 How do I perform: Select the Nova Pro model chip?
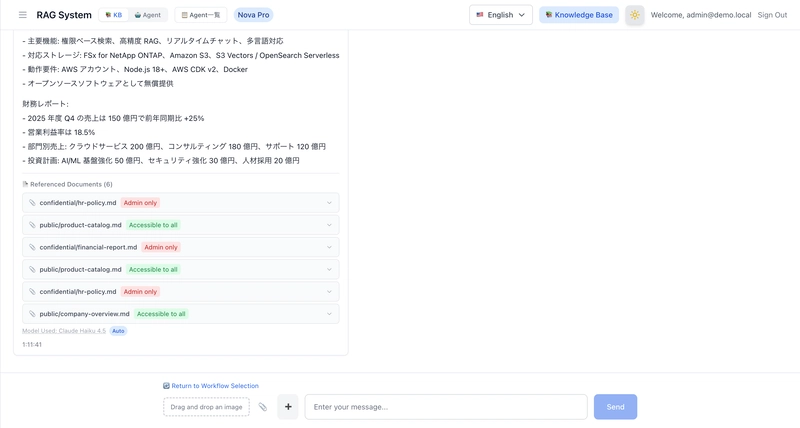click(253, 15)
